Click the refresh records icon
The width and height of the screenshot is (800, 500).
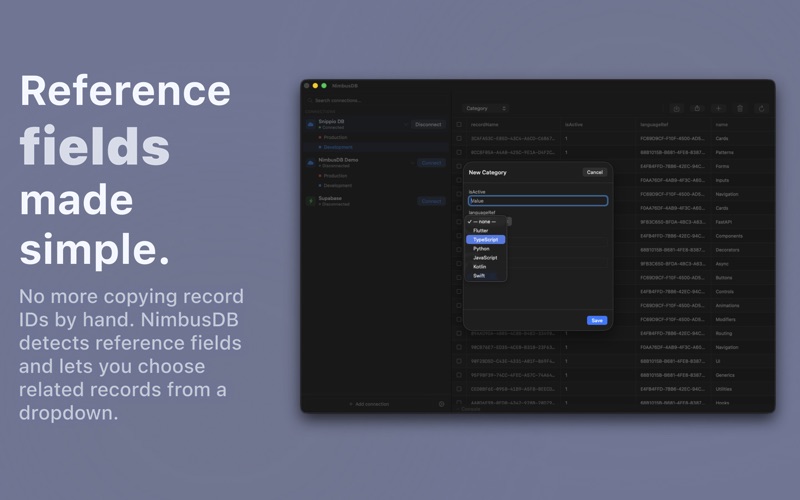[761, 108]
